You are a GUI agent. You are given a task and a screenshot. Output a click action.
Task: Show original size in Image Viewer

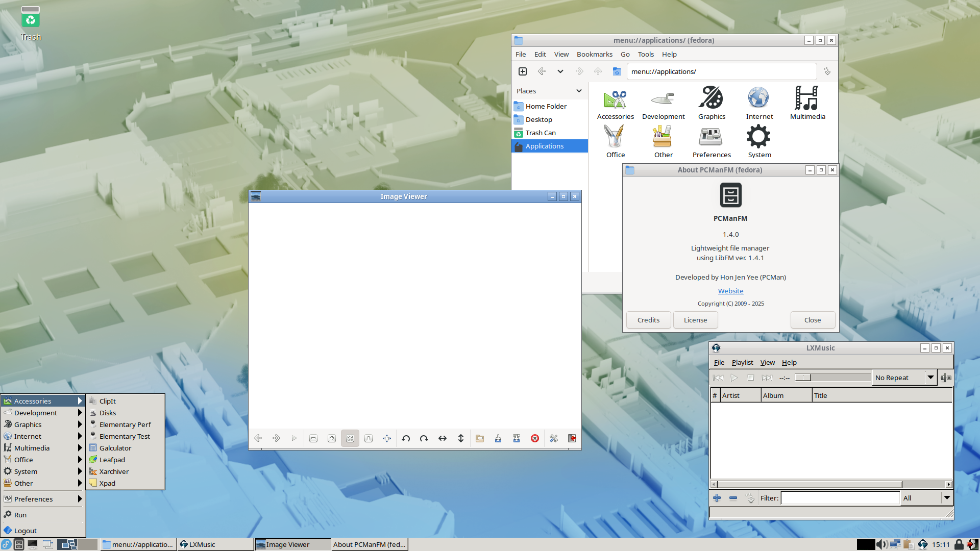pyautogui.click(x=369, y=438)
